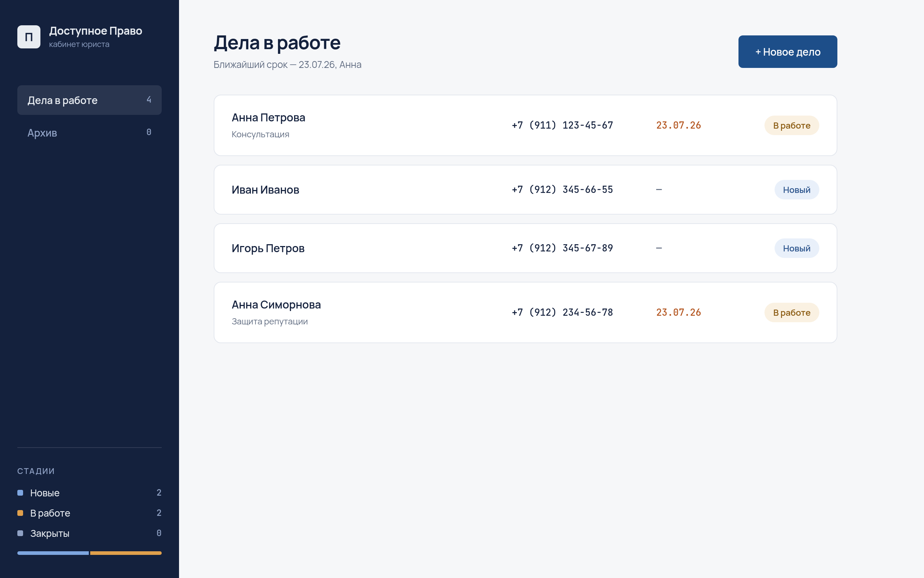Select the "Новые" stage in the sidebar
924x578 pixels.
pyautogui.click(x=90, y=493)
